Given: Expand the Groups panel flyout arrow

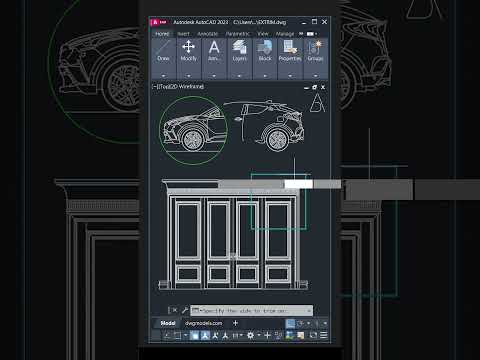Looking at the screenshot, I should [x=315, y=76].
